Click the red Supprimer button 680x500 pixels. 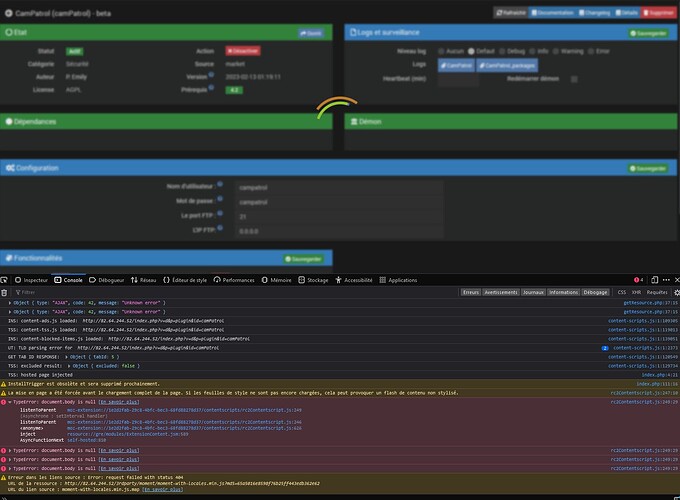coord(658,13)
